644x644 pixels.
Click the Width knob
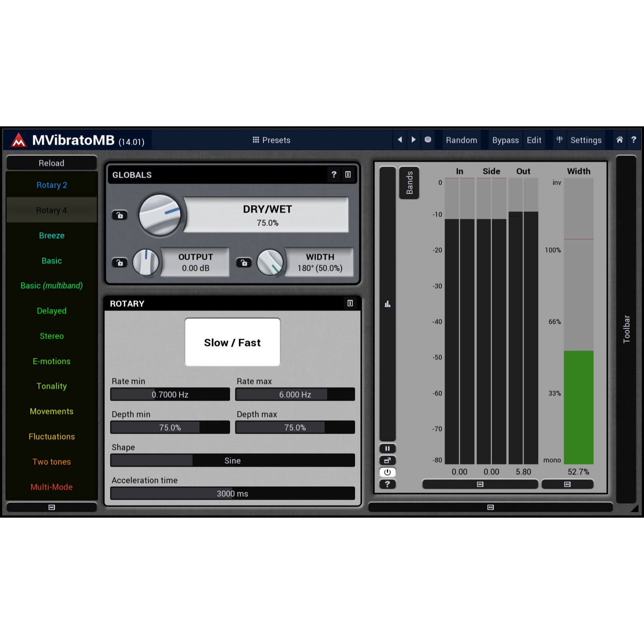[x=270, y=262]
